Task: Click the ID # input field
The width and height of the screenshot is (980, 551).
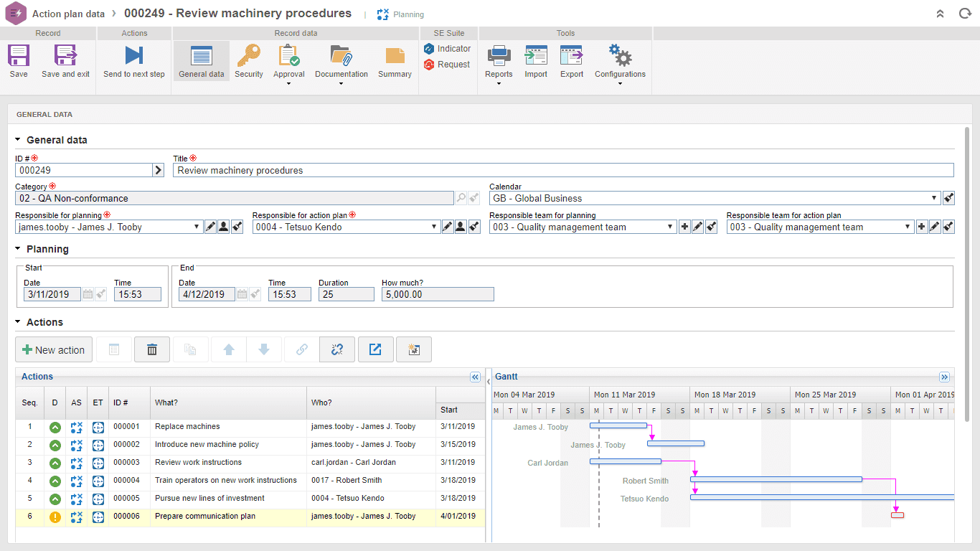Action: [84, 170]
